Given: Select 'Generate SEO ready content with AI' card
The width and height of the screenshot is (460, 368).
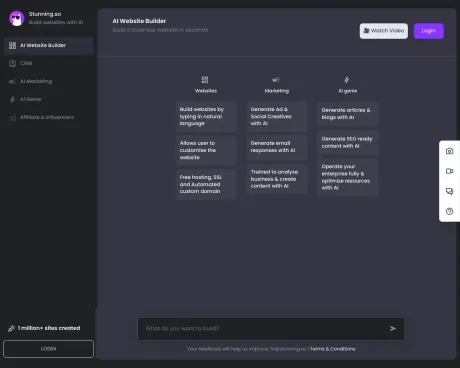Looking at the screenshot, I should [348, 142].
